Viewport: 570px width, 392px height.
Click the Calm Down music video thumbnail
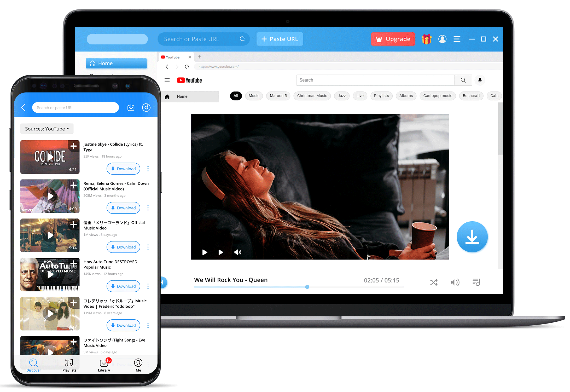click(x=50, y=197)
